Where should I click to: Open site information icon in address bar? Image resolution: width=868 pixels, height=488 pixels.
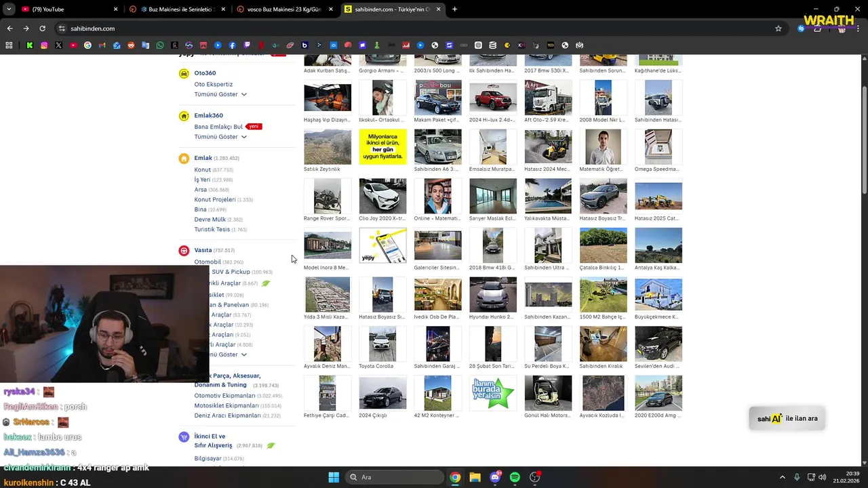(62, 28)
